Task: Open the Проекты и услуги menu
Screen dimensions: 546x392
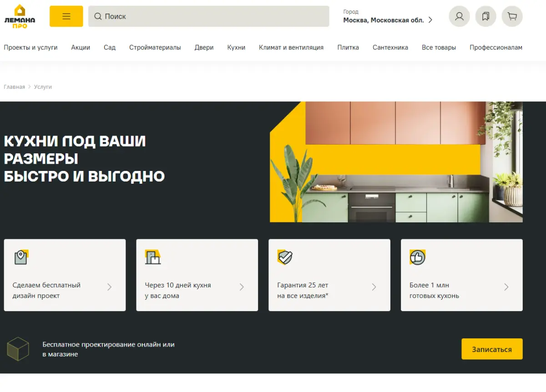Action: [30, 47]
